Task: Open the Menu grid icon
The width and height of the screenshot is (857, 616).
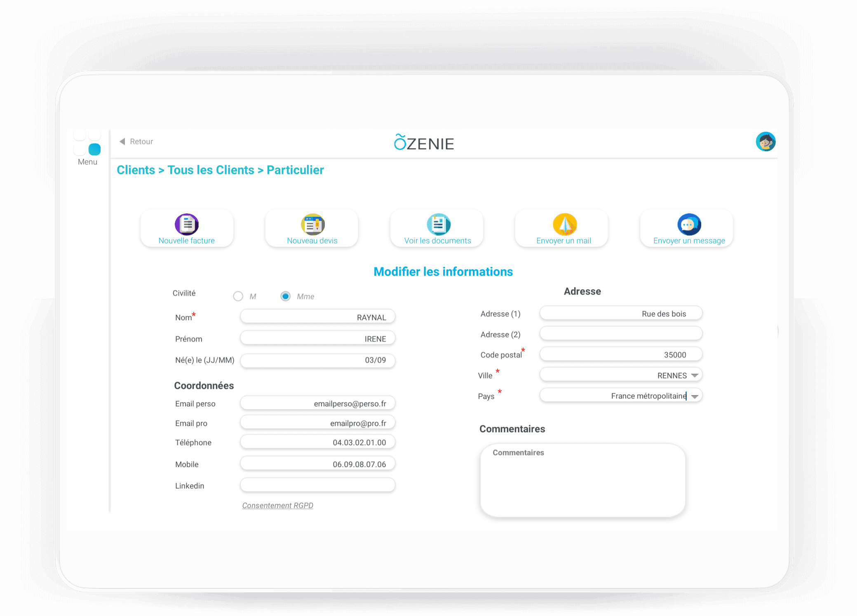Action: pyautogui.click(x=87, y=142)
